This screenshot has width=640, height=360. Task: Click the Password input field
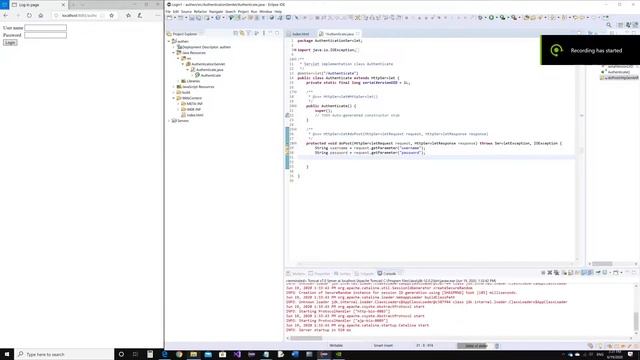45,35
